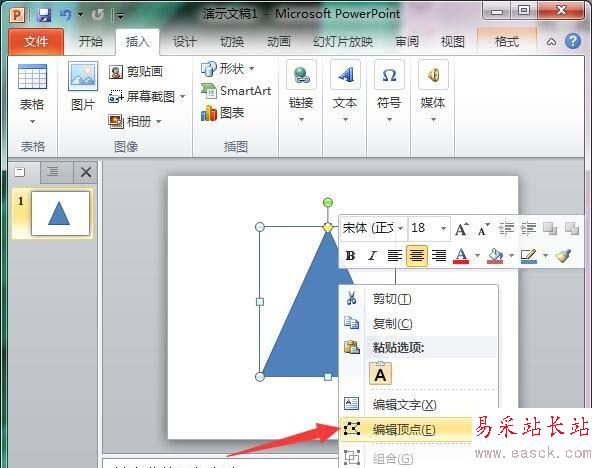Send shape backward in mini toolbar

(572, 228)
